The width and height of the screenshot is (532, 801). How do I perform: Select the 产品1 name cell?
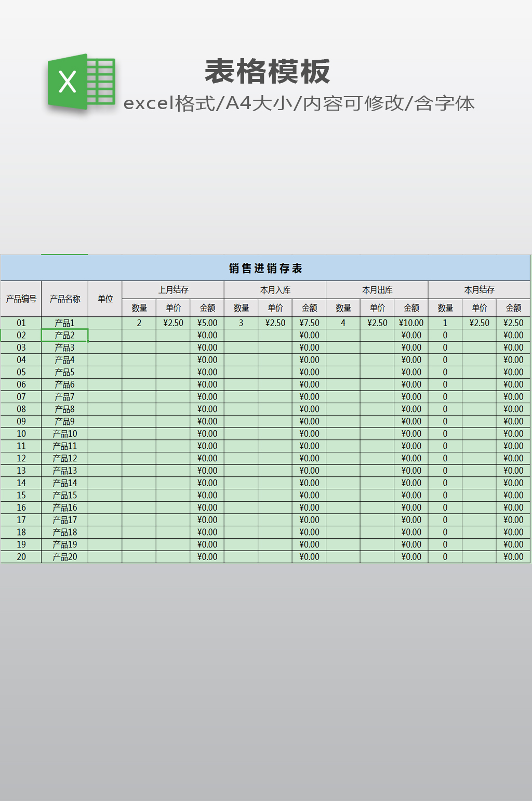click(65, 323)
